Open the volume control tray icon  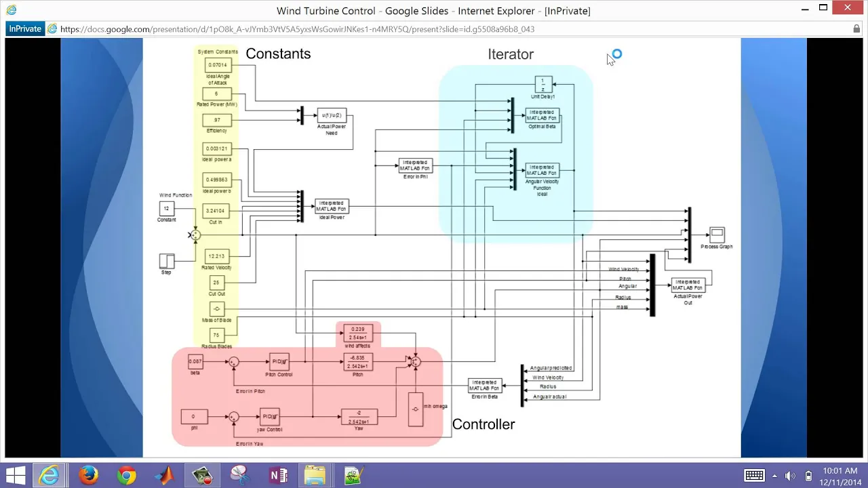point(791,475)
